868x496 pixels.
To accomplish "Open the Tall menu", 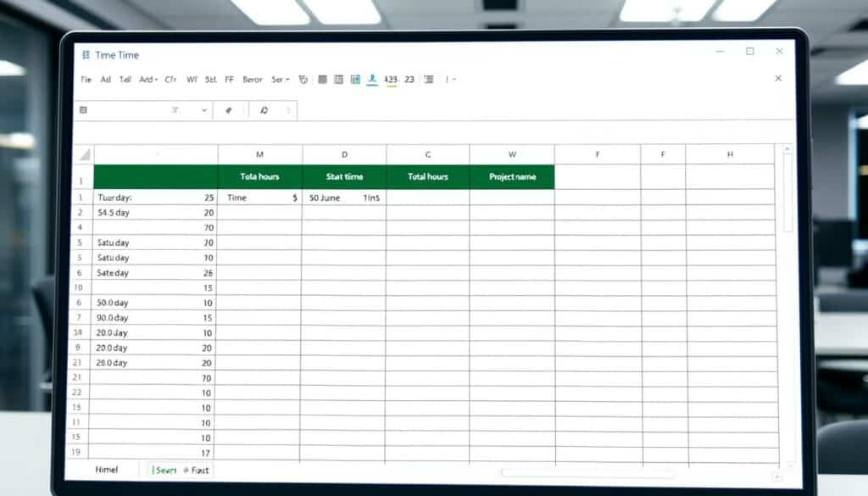I will click(125, 80).
